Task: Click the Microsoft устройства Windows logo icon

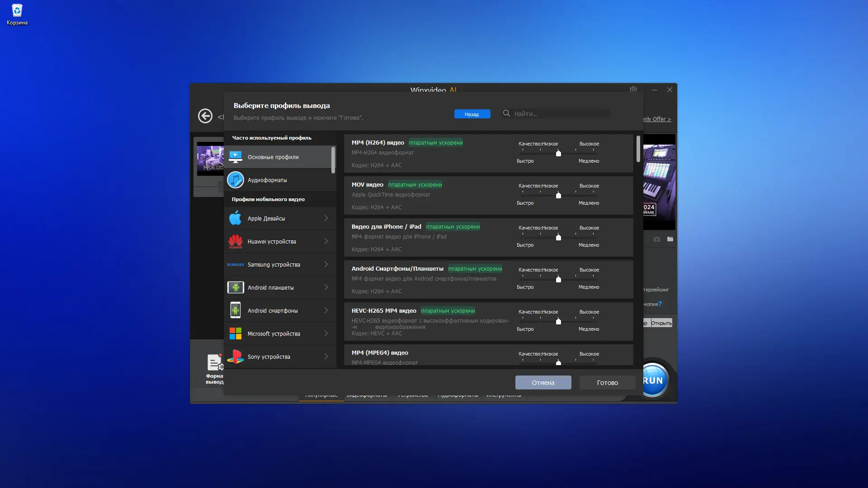Action: [235, 333]
